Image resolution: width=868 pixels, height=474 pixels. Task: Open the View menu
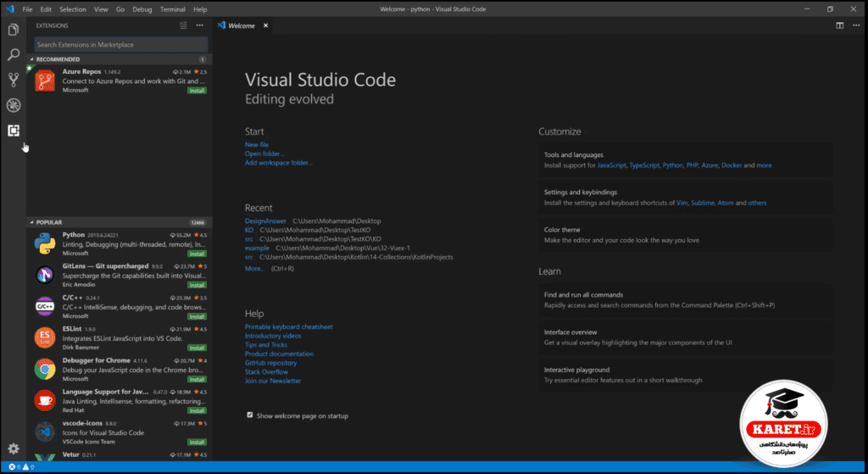click(x=101, y=9)
